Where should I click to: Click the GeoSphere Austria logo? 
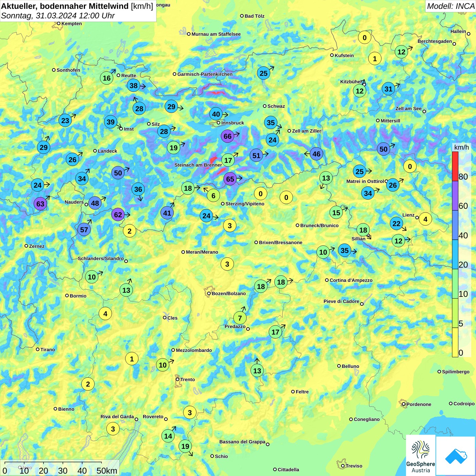point(421,455)
